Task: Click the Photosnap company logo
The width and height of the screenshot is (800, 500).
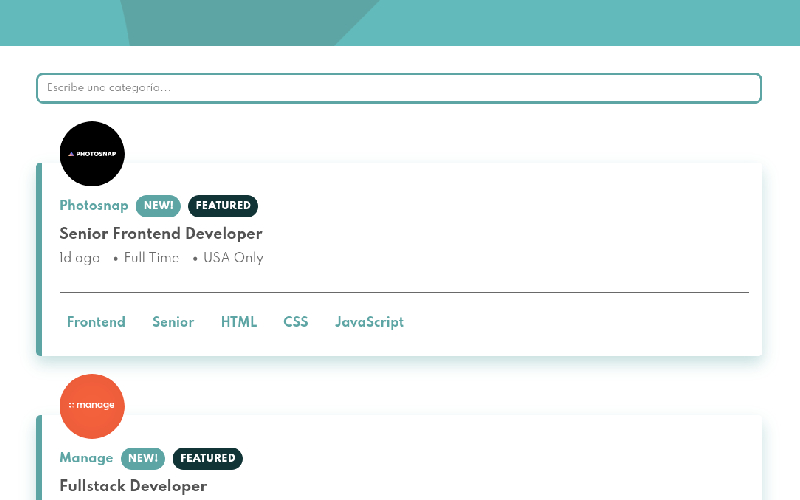Action: tap(92, 154)
